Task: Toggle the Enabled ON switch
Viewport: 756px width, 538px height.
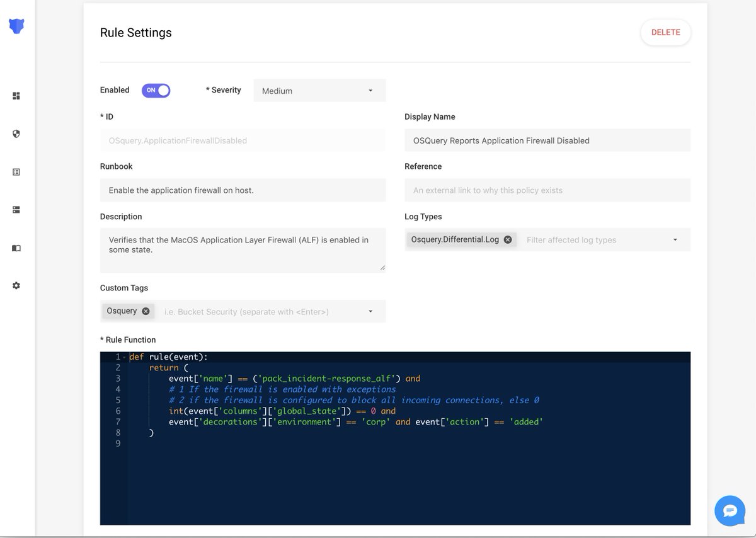Action: (x=156, y=90)
